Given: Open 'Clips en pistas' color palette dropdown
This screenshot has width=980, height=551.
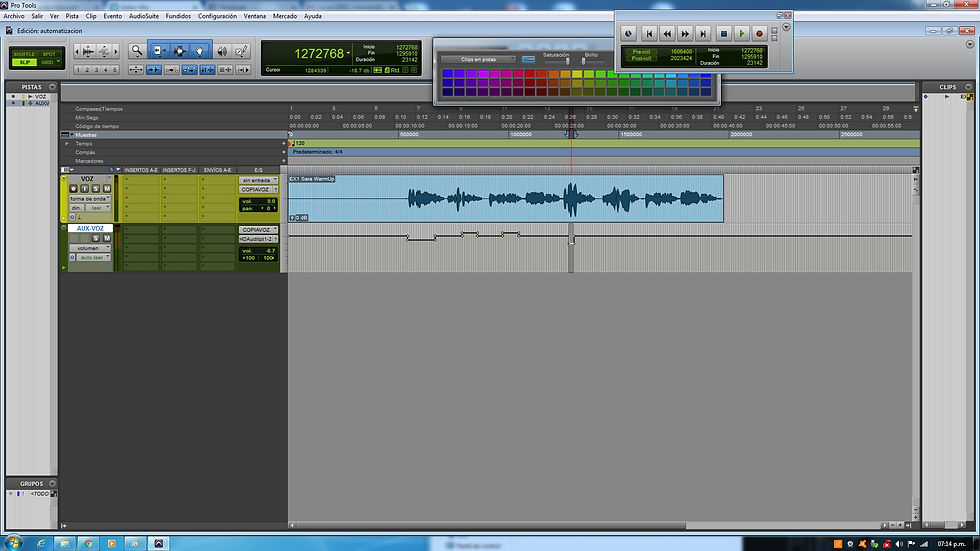Looking at the screenshot, I should (x=478, y=59).
